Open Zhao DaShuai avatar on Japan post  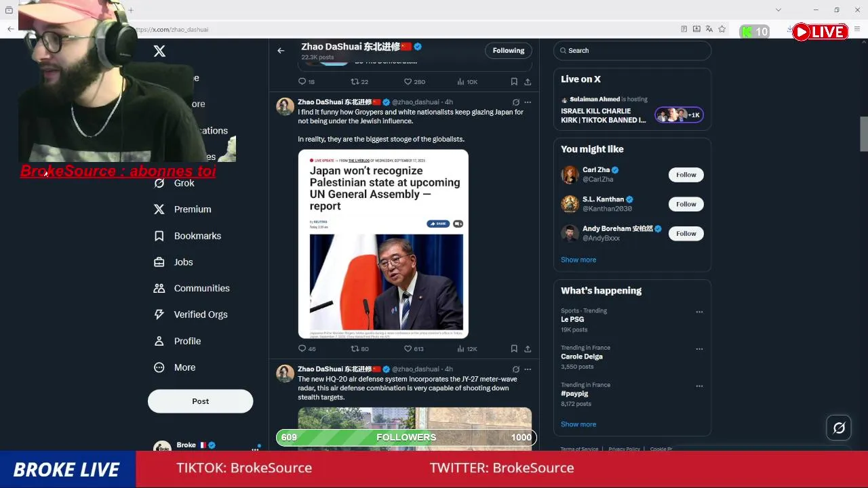coord(285,106)
